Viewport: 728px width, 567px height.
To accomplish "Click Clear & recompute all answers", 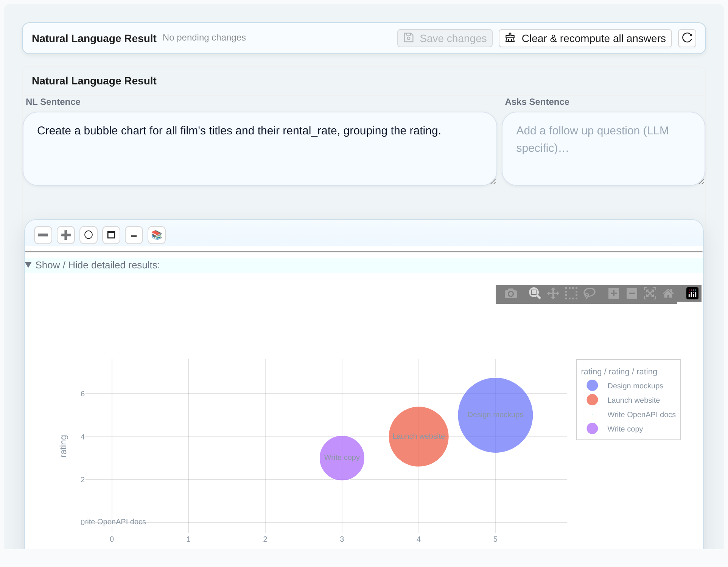I will coord(585,38).
